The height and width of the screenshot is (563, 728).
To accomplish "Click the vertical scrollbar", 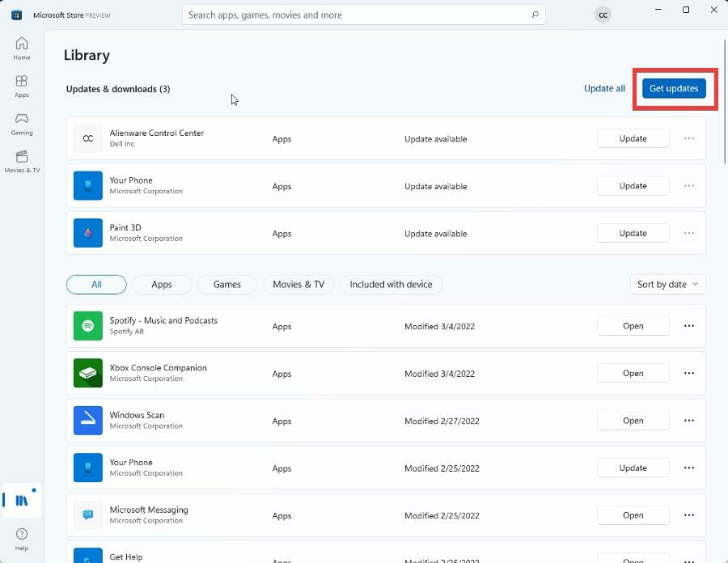I will [x=725, y=102].
